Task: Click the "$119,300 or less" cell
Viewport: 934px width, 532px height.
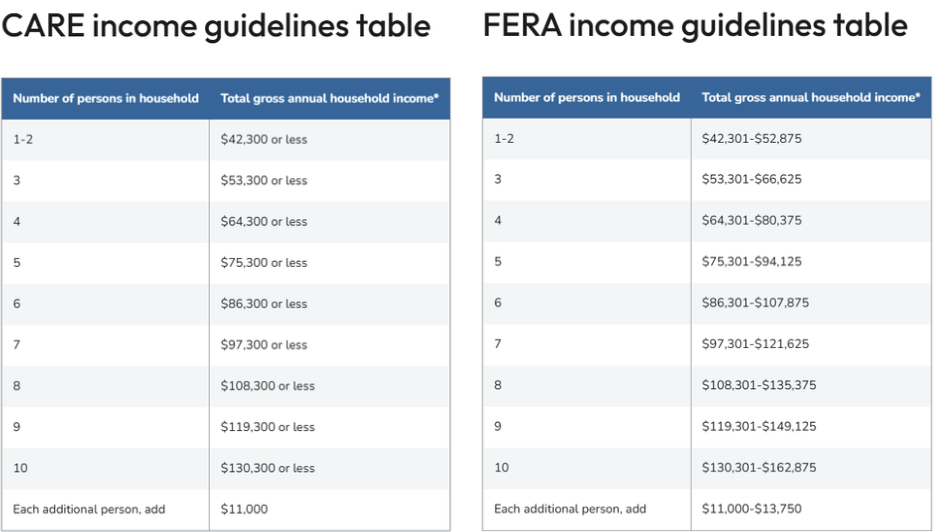Action: click(x=268, y=427)
